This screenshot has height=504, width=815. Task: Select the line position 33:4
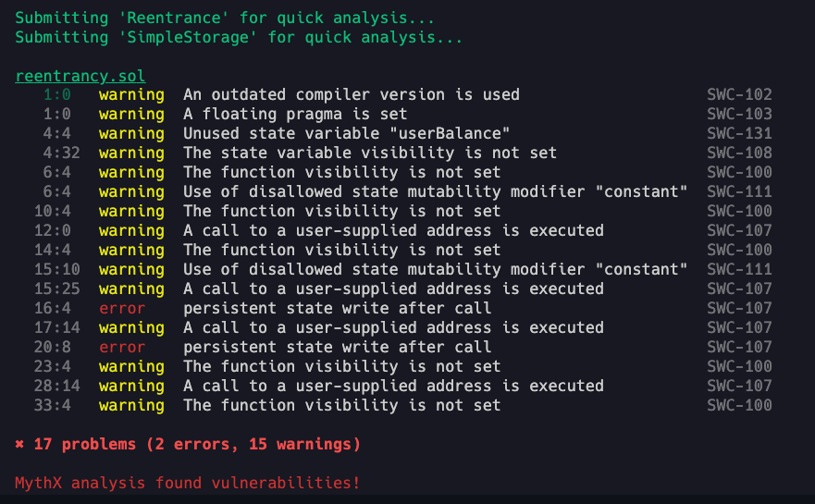(53, 405)
